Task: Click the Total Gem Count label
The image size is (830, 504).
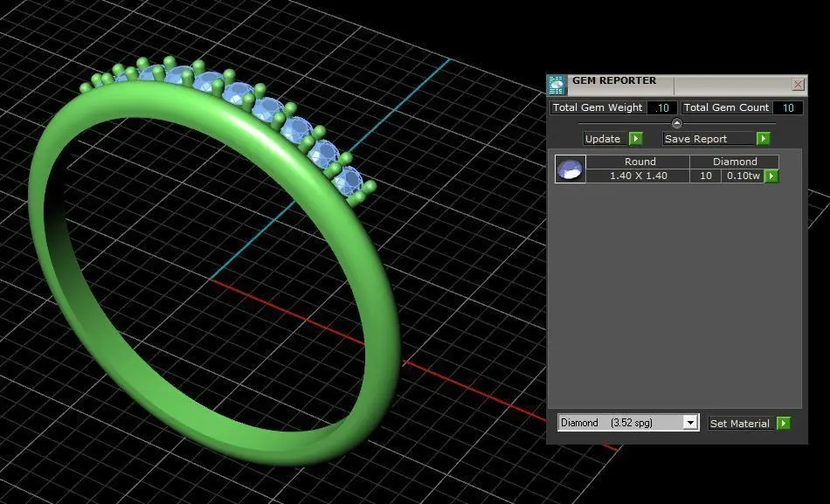Action: pos(726,107)
